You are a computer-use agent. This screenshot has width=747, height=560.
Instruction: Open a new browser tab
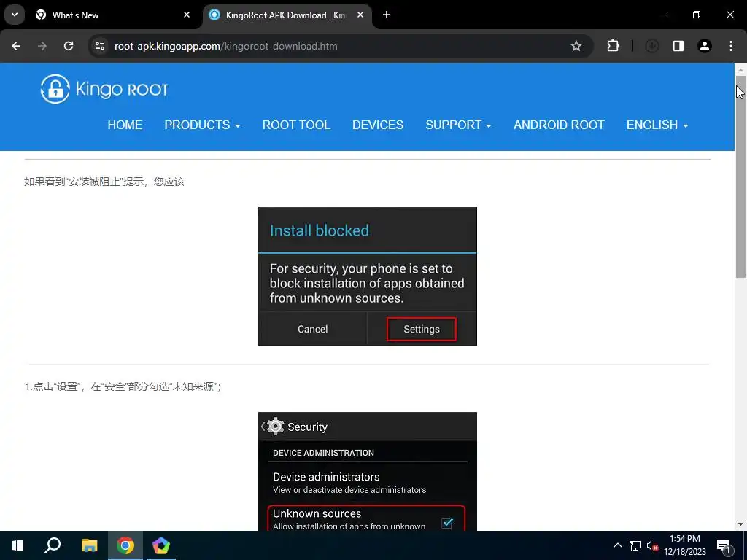[387, 15]
